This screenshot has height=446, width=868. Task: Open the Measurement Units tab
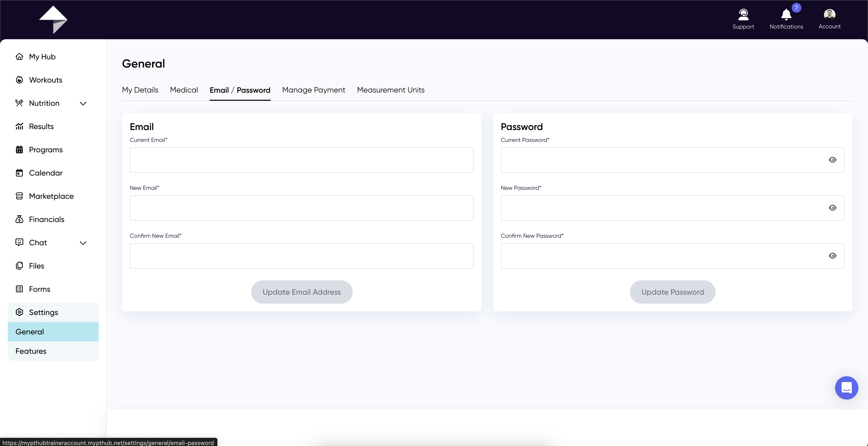click(x=391, y=90)
